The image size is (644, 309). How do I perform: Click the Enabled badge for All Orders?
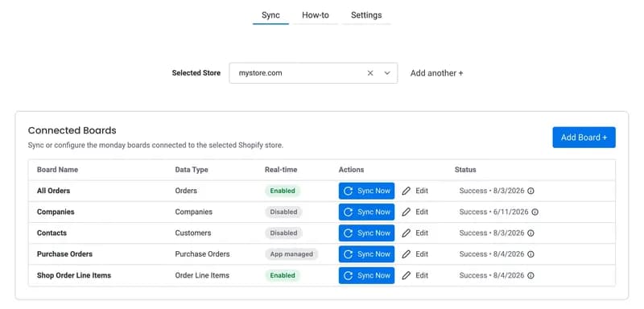[x=283, y=191]
